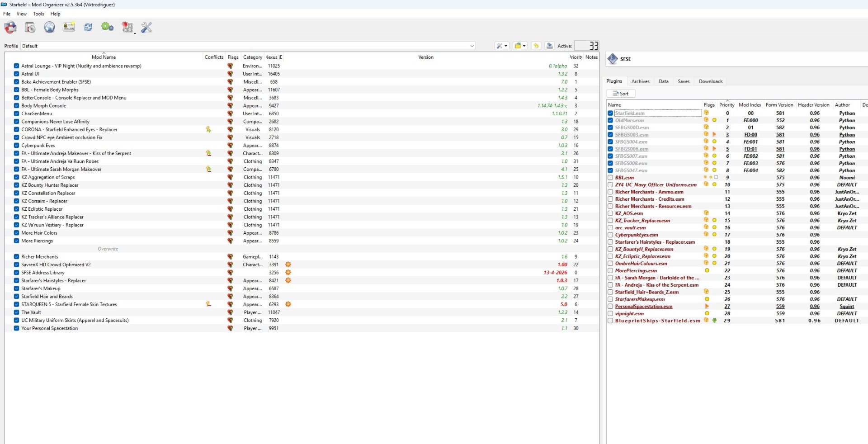Select the BetterConsole mod row
The height and width of the screenshot is (444, 868).
point(302,98)
